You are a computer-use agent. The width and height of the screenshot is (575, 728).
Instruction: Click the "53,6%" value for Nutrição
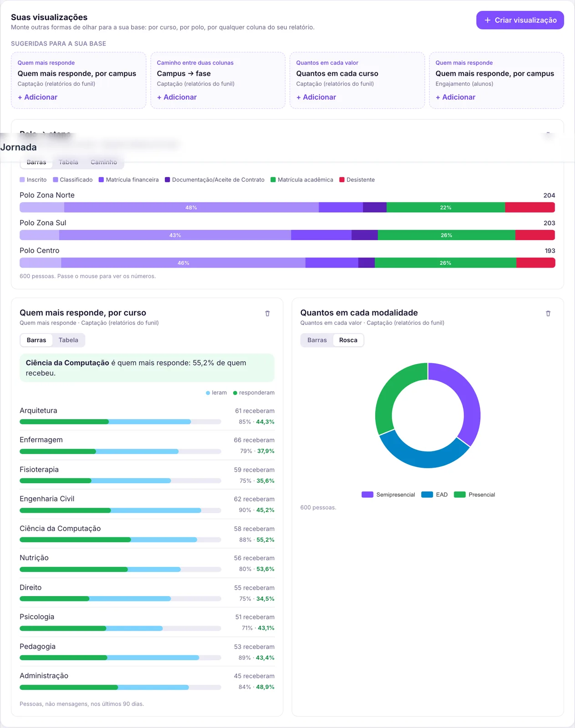(265, 569)
